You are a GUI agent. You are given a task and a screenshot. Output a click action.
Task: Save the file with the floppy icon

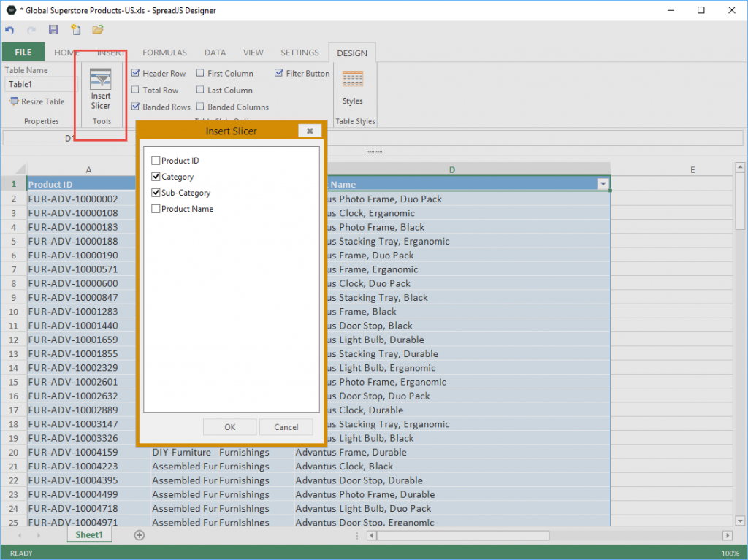[x=53, y=30]
